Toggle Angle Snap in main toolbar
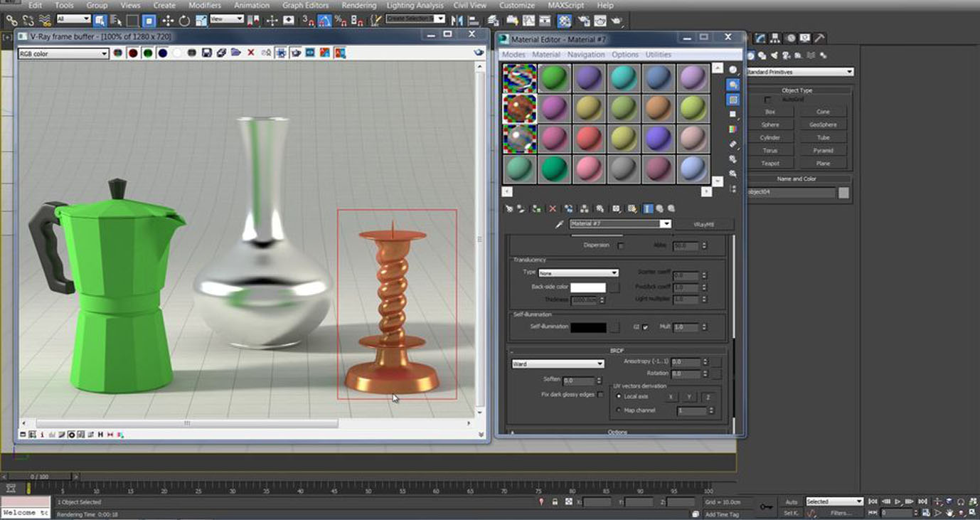This screenshot has width=980, height=520. click(x=324, y=21)
